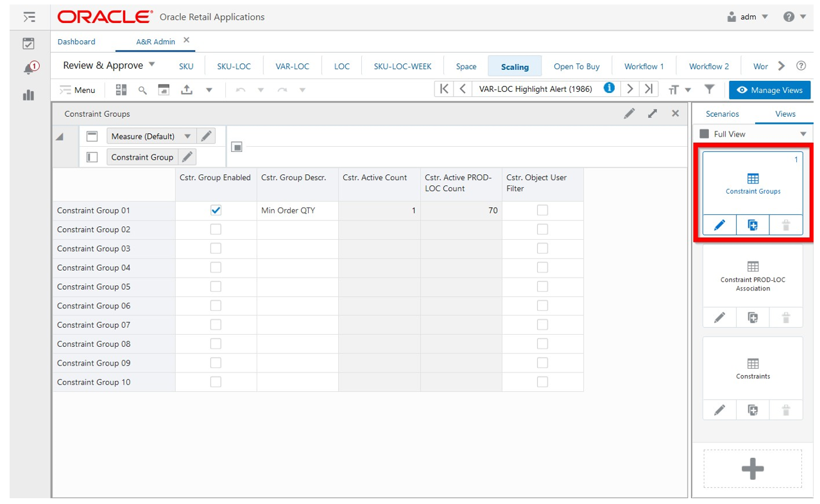This screenshot has height=504, width=820.
Task: Open the text format dropdown arrow
Action: pos(688,90)
